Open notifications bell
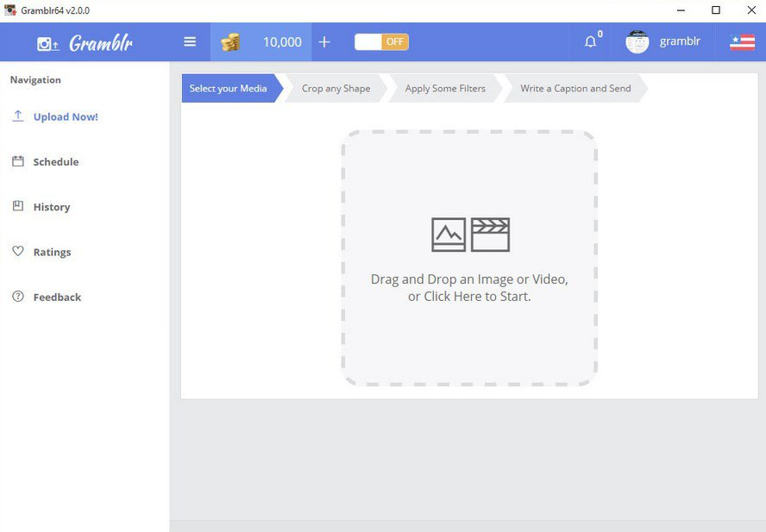This screenshot has height=532, width=766. (x=591, y=41)
